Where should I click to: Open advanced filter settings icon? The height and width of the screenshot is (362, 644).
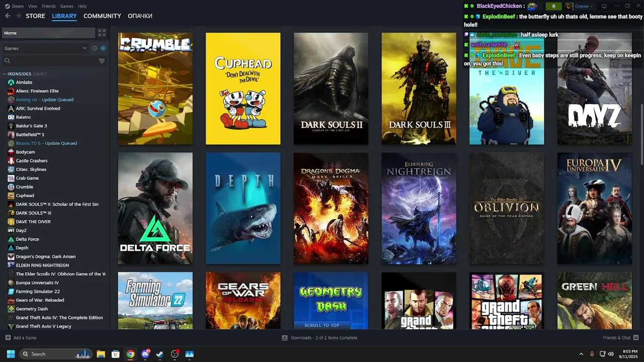tap(102, 61)
